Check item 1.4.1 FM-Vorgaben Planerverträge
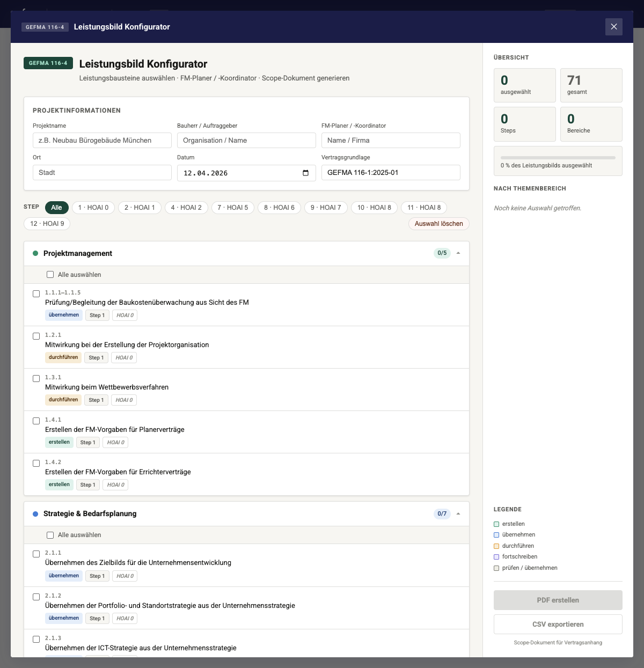This screenshot has height=668, width=644. tap(36, 421)
